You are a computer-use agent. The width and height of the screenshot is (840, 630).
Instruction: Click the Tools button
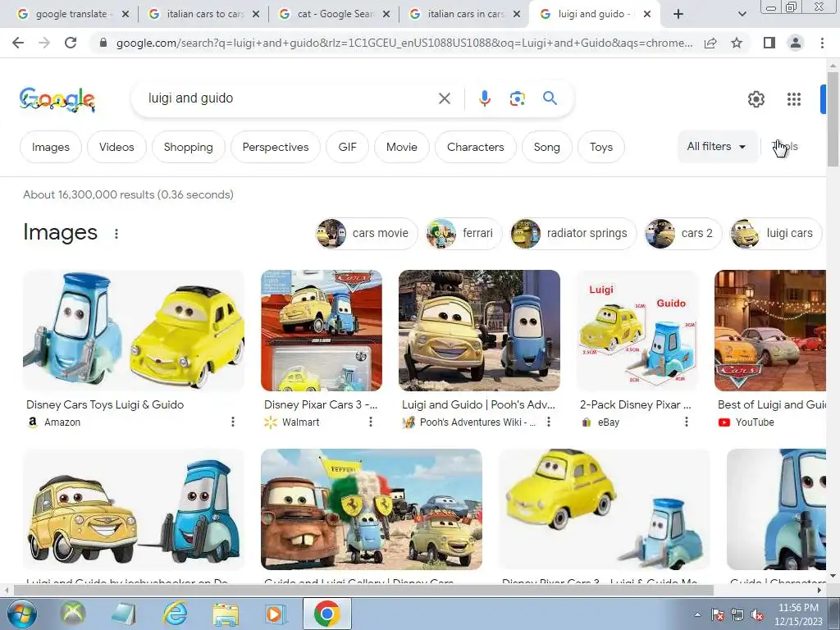pos(785,146)
